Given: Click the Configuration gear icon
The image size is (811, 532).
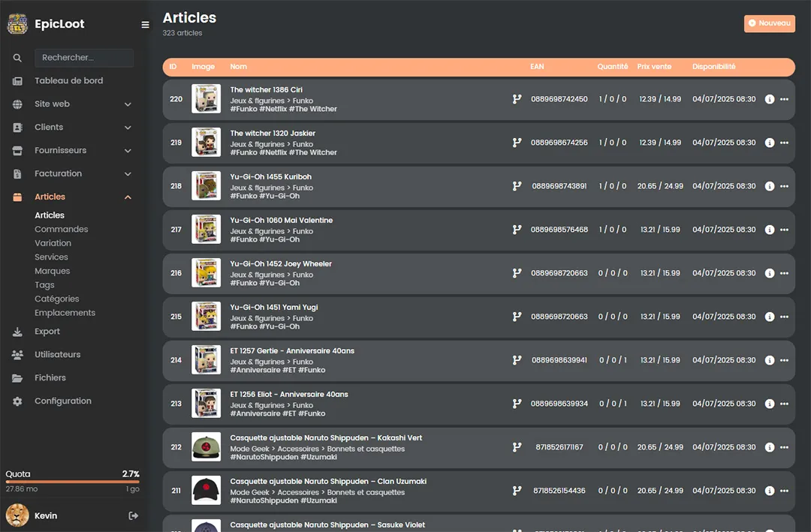Looking at the screenshot, I should [x=17, y=401].
